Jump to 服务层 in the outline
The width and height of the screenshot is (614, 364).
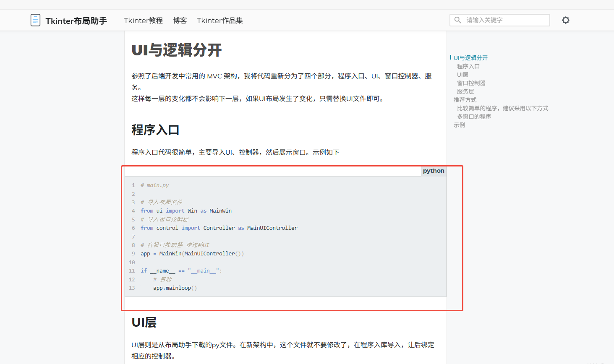[465, 91]
